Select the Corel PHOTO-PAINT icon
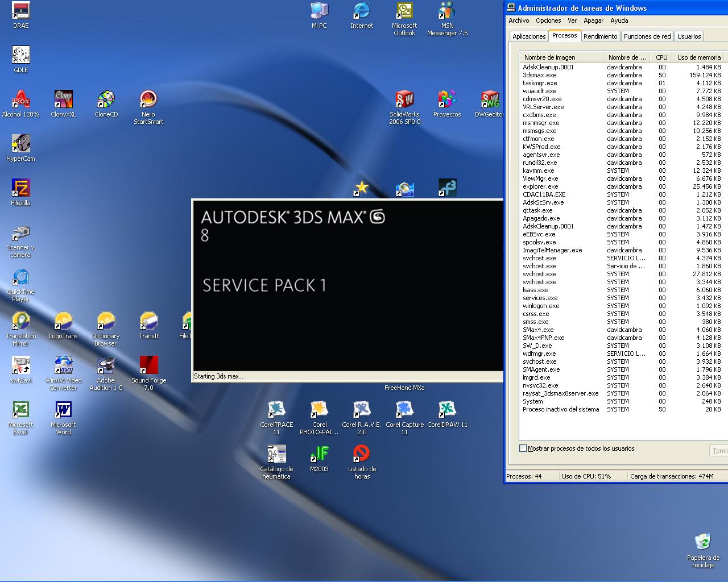Image resolution: width=728 pixels, height=582 pixels. [x=319, y=418]
